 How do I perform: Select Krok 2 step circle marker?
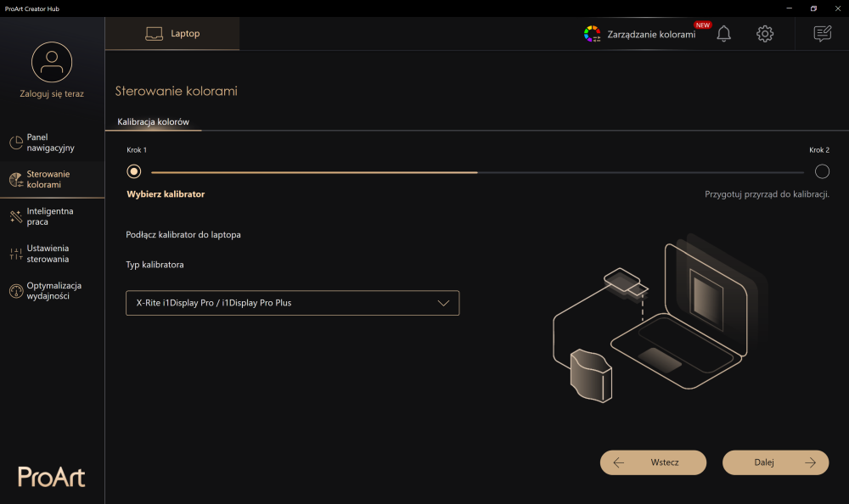point(822,171)
